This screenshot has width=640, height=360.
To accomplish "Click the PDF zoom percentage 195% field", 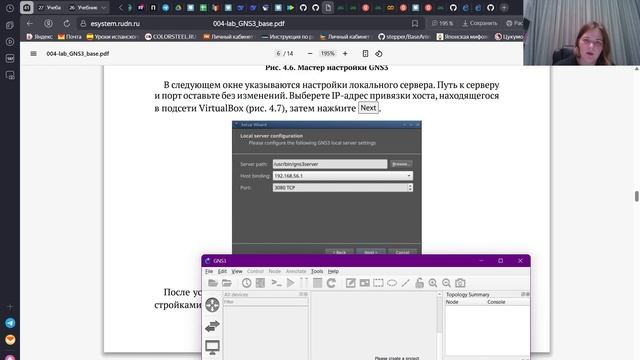I will [327, 53].
